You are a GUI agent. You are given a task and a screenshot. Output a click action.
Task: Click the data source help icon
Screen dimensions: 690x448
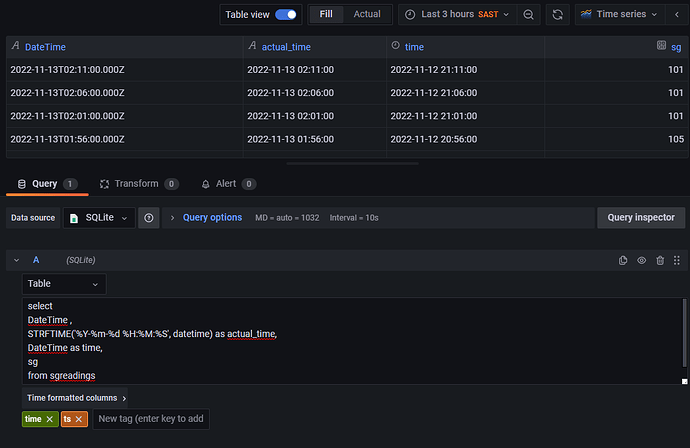click(149, 218)
